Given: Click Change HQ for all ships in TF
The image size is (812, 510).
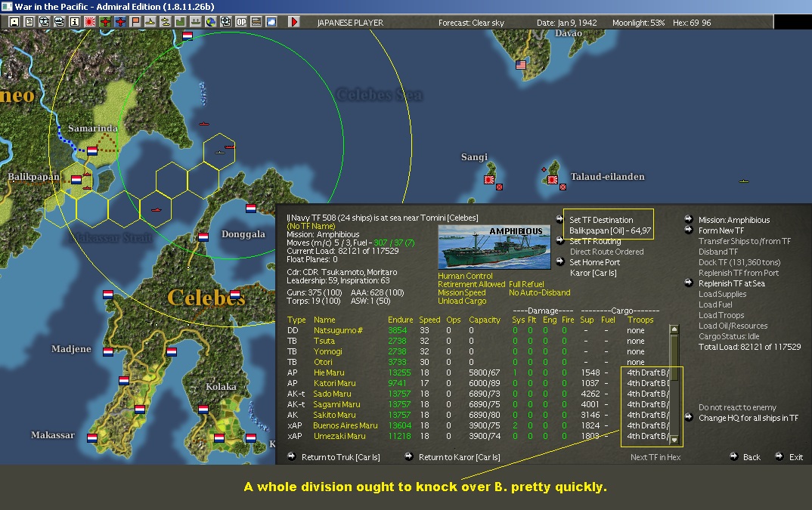Looking at the screenshot, I should tap(748, 418).
